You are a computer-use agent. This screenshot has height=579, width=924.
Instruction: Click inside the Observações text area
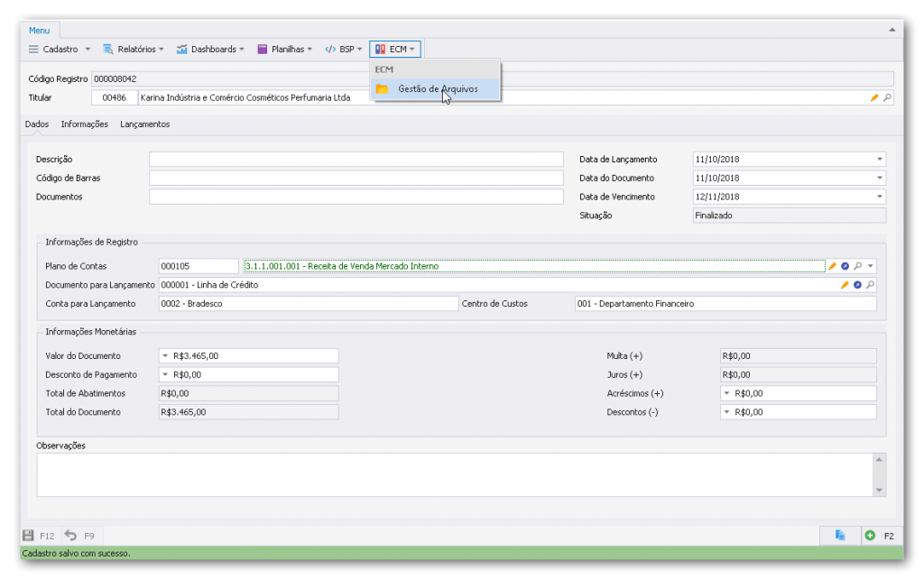tap(455, 474)
